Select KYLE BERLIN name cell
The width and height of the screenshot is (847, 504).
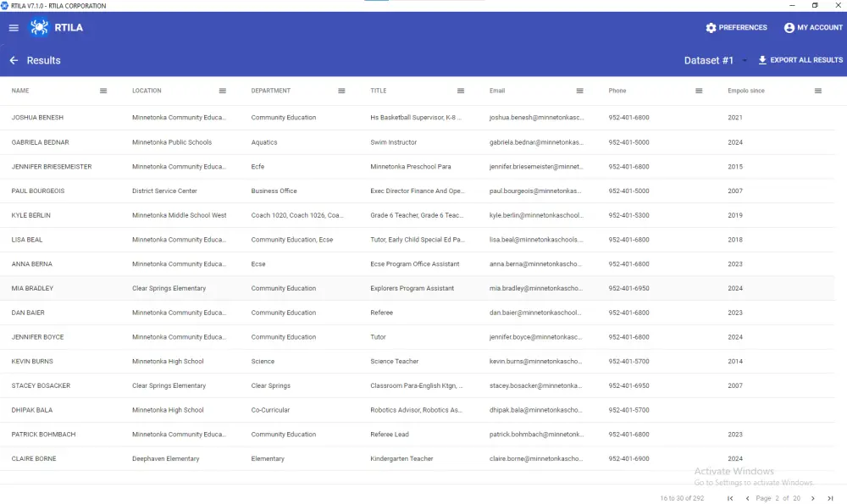pos(30,215)
